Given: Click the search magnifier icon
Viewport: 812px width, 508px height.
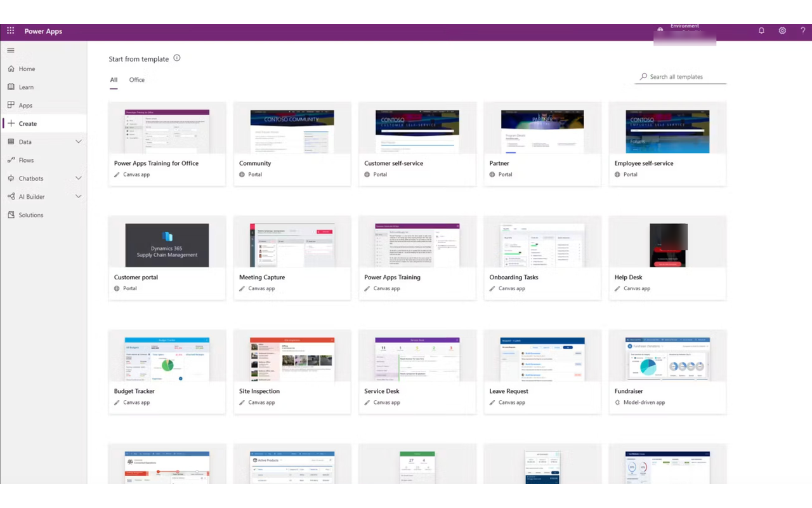Looking at the screenshot, I should click(x=644, y=77).
